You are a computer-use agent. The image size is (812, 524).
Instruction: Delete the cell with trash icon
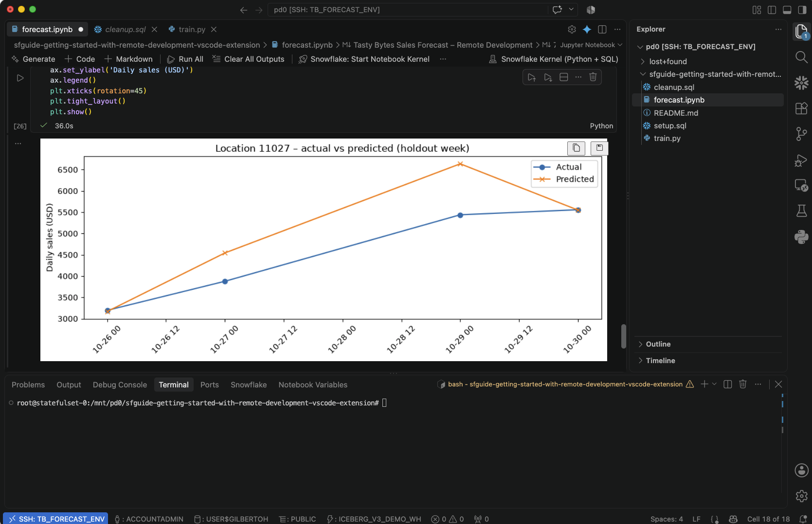[x=593, y=77]
